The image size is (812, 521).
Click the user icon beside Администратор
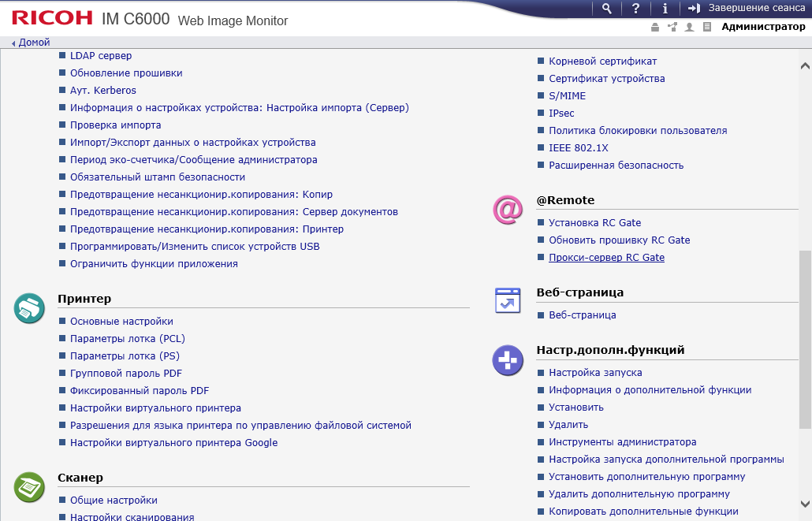689,27
